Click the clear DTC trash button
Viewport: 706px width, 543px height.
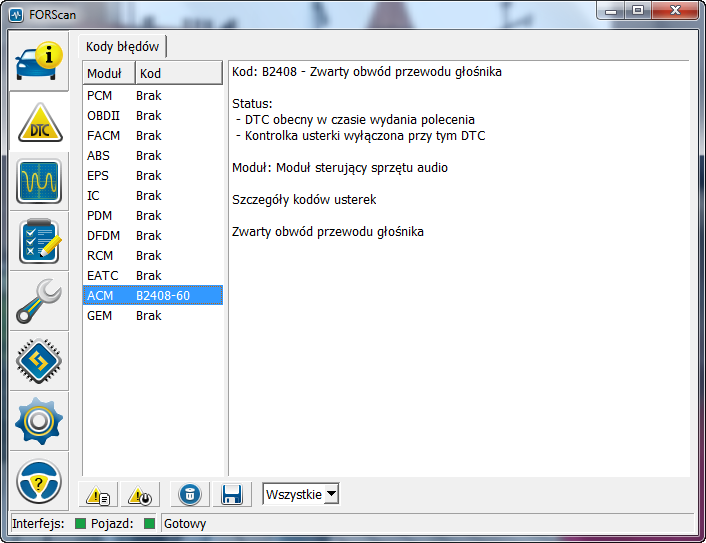pyautogui.click(x=190, y=495)
